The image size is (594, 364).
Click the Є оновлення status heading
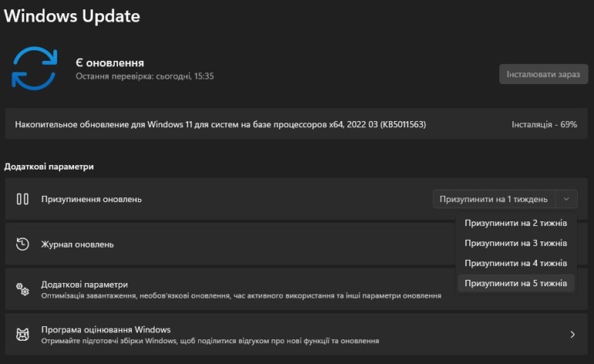110,63
